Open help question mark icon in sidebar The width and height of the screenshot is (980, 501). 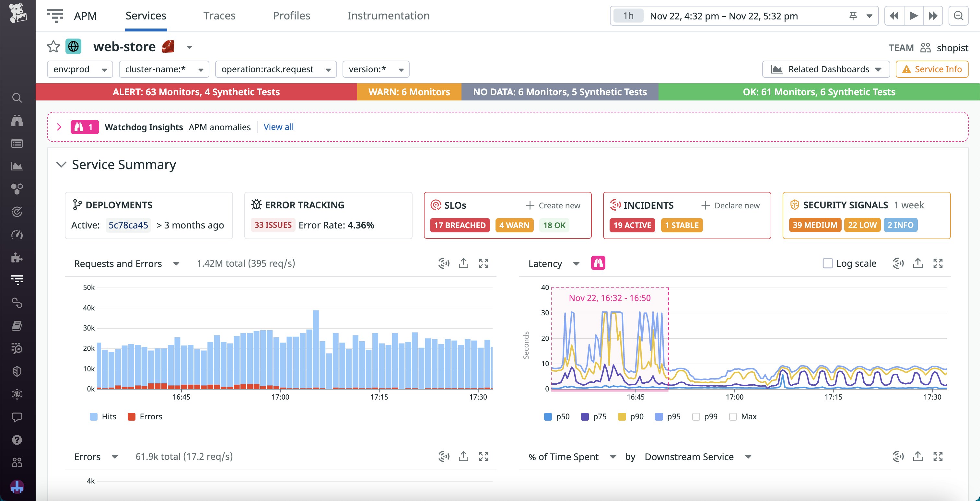pyautogui.click(x=17, y=440)
